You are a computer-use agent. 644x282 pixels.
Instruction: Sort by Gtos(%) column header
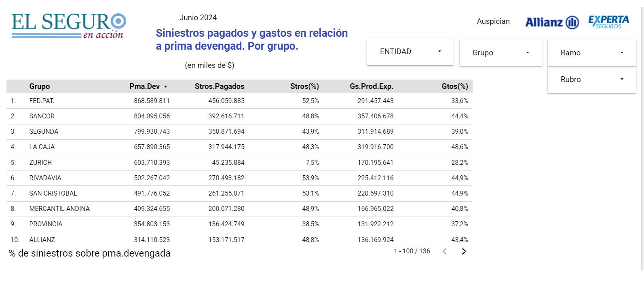click(455, 86)
